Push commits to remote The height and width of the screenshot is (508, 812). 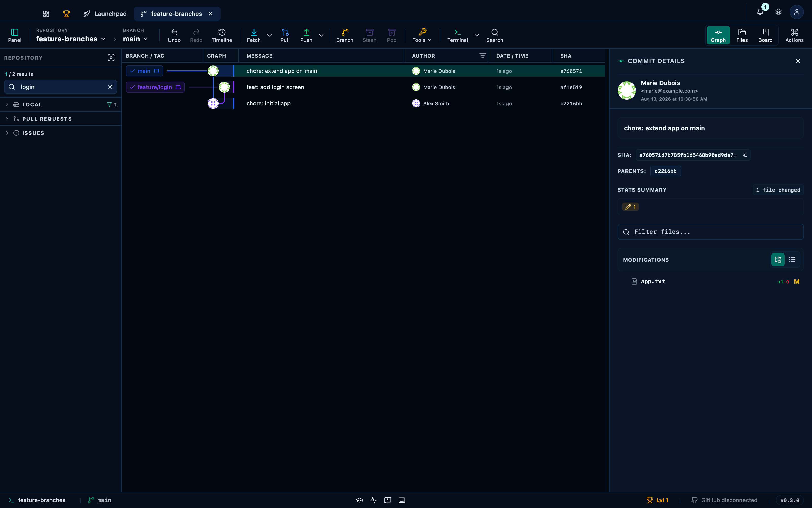306,35
